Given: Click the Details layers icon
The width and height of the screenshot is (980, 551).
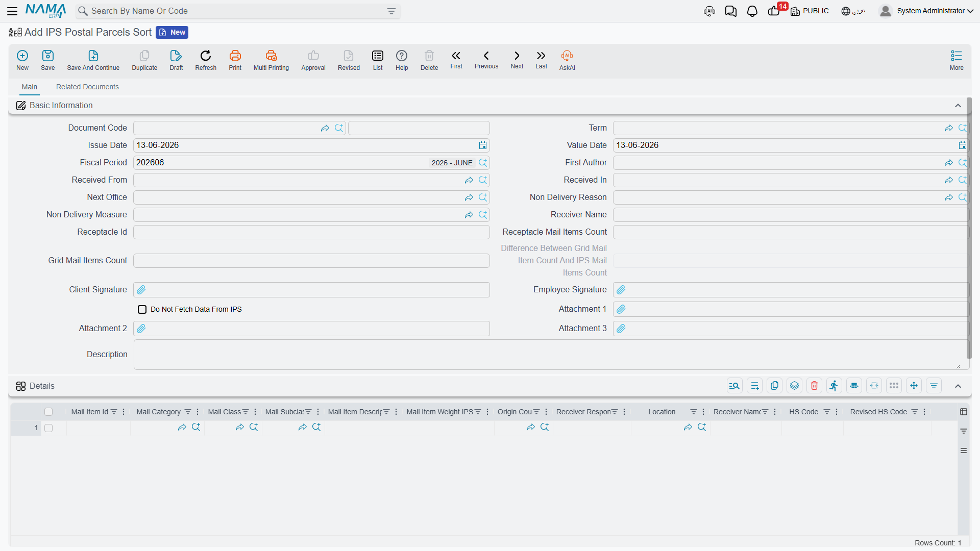Looking at the screenshot, I should coord(794,386).
